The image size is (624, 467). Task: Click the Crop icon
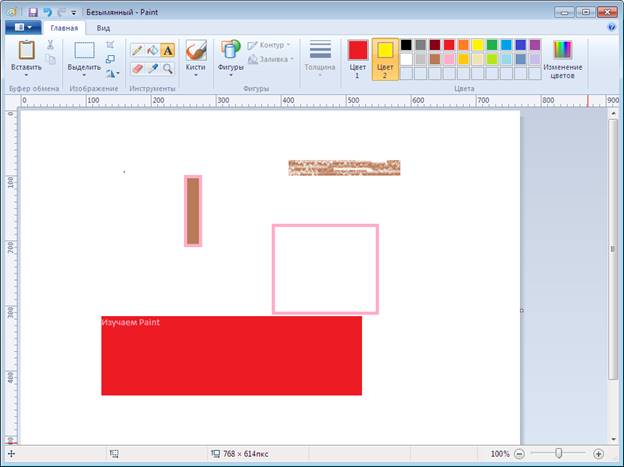coord(110,45)
